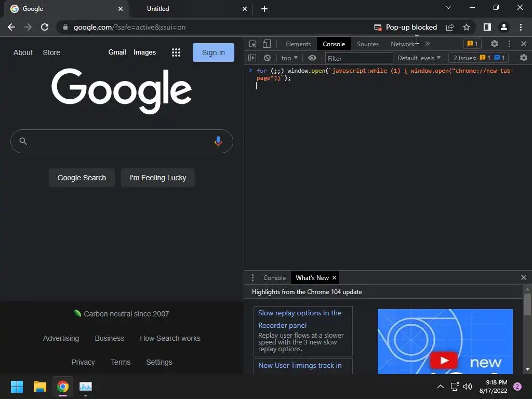Reload the page
Viewport: 532px width, 399px height.
(x=45, y=27)
